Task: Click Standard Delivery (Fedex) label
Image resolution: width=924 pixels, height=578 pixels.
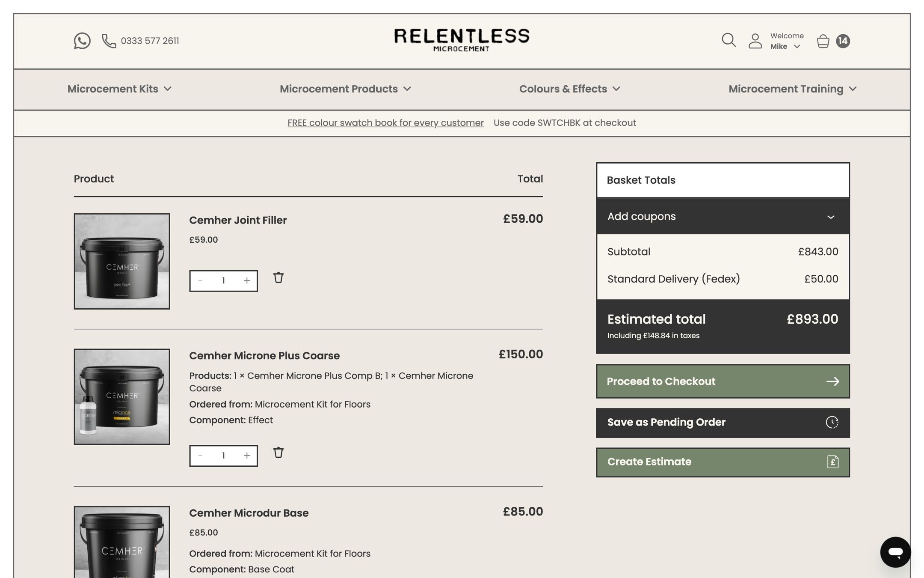Action: point(673,279)
